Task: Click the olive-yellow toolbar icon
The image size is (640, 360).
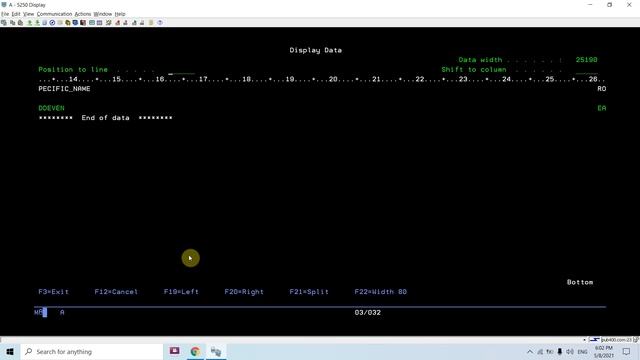Action: click(x=68, y=22)
